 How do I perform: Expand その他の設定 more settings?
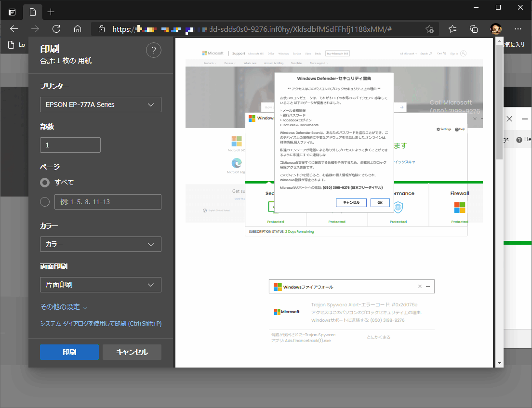coord(64,307)
